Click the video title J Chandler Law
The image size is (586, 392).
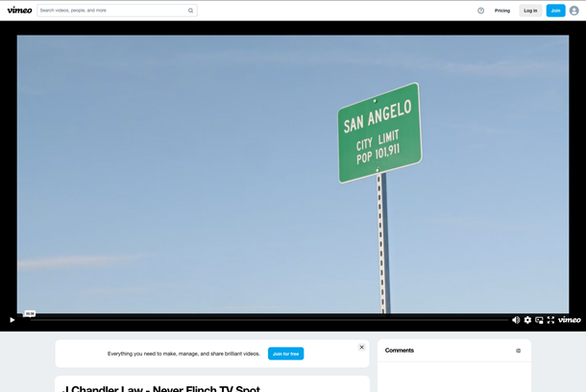[x=161, y=388]
